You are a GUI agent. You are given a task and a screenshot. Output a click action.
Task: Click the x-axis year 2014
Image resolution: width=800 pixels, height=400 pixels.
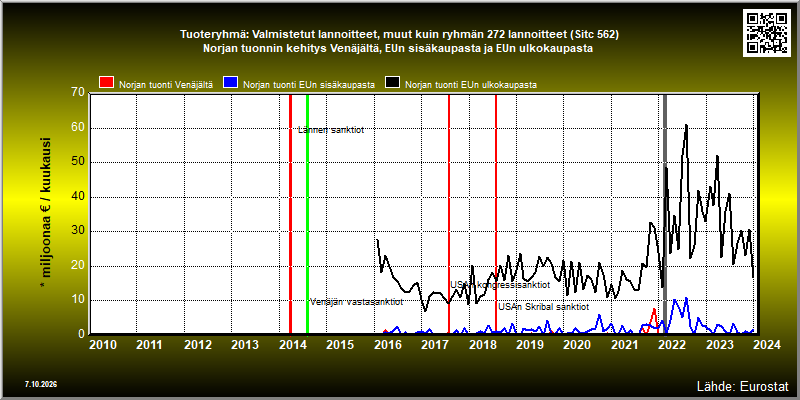[292, 345]
